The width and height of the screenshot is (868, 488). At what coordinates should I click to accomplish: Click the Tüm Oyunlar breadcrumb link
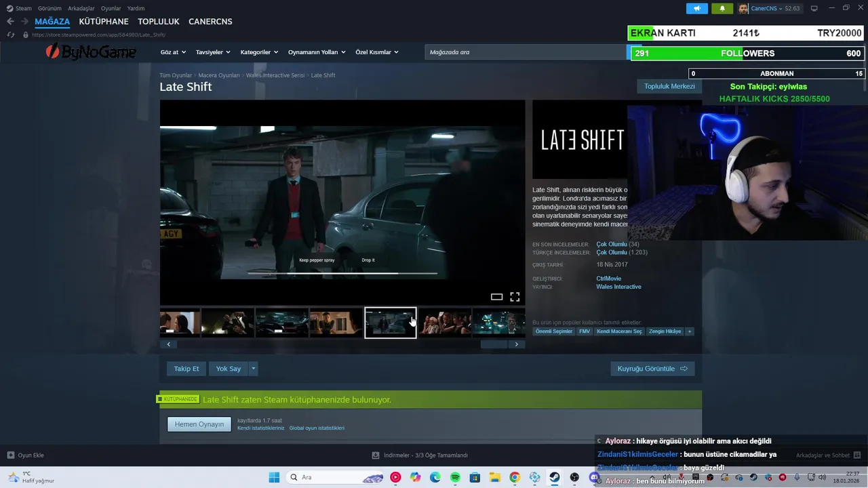tap(176, 75)
